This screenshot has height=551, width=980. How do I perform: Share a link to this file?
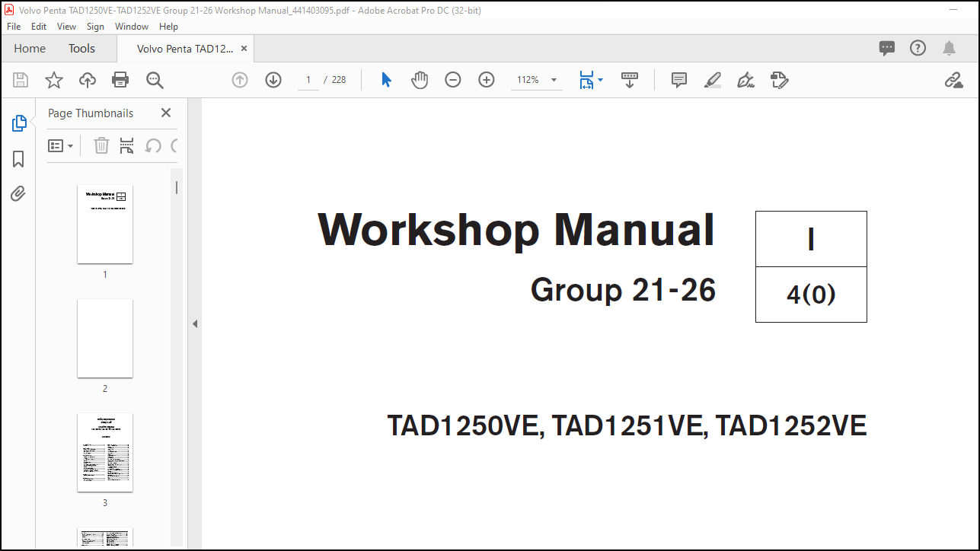point(954,80)
